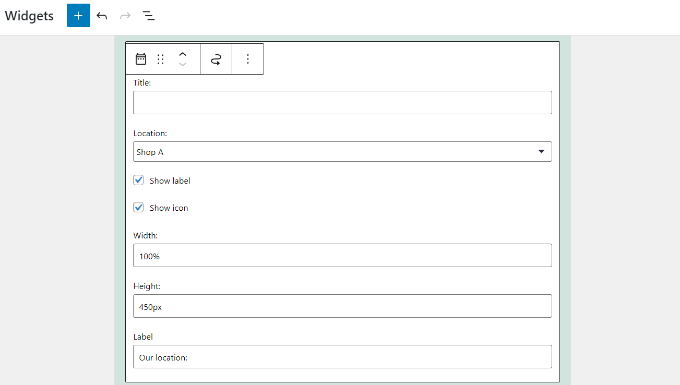Open the block options three-dot menu
Screen dimensions: 680x385
pos(248,59)
